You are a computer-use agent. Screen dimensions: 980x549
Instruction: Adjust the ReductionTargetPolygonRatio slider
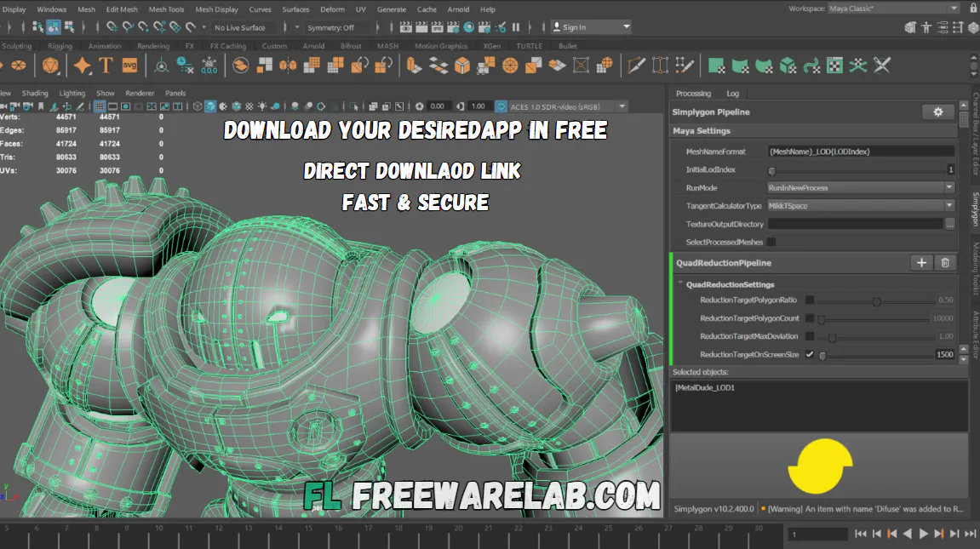point(876,301)
